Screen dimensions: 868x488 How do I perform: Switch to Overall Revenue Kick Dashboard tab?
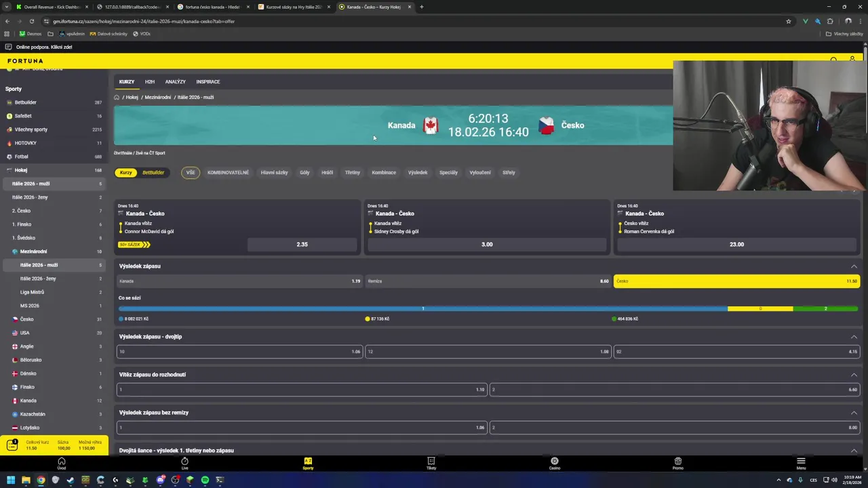click(52, 7)
